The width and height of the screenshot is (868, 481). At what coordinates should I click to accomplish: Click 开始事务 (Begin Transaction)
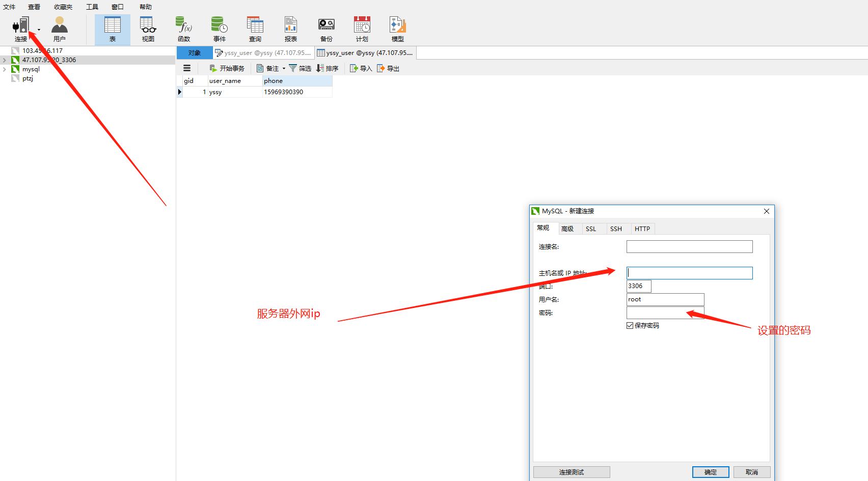(227, 68)
